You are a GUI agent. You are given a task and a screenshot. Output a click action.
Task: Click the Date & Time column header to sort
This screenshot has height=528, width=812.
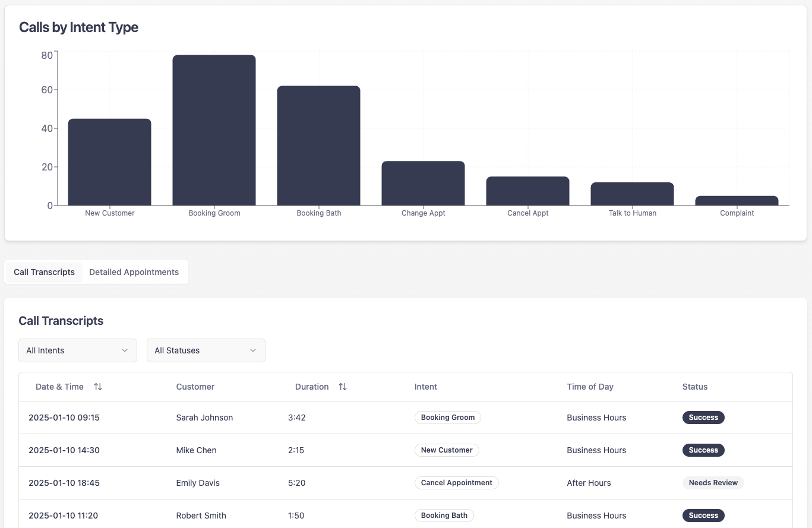click(x=59, y=387)
